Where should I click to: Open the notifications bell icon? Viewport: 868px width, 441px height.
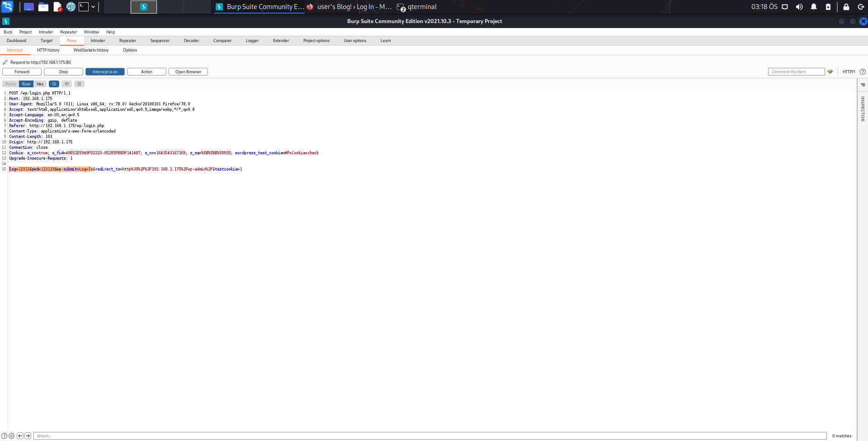pos(814,7)
